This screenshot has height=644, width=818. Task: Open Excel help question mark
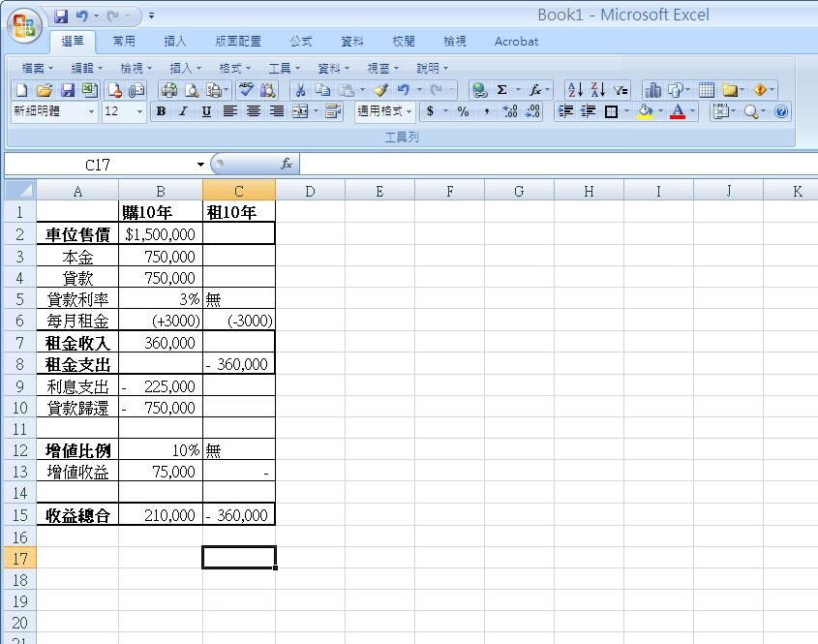pyautogui.click(x=781, y=111)
